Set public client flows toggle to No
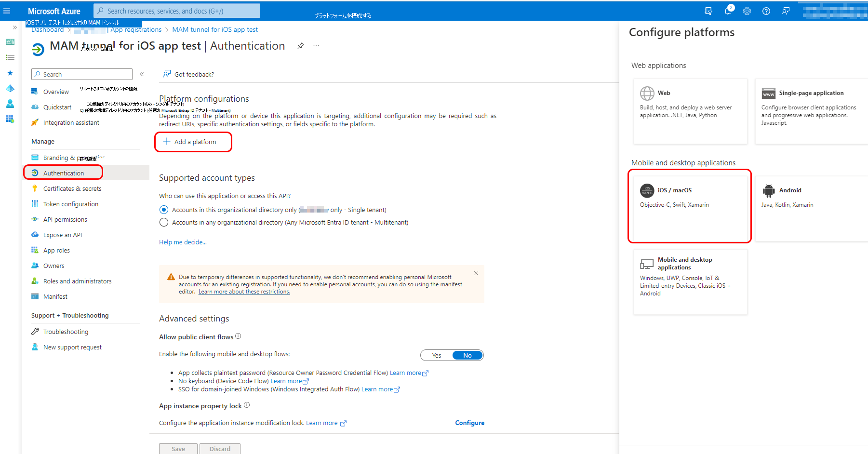 tap(467, 355)
